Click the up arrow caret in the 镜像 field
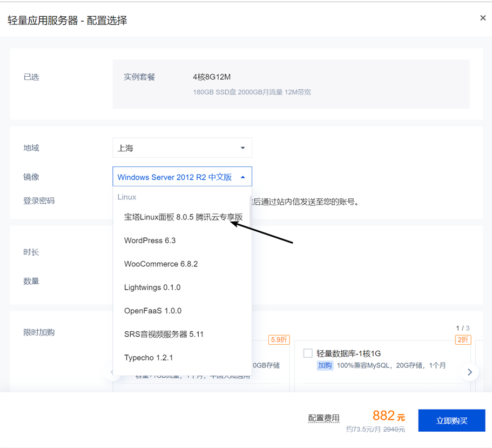The image size is (492, 448). point(242,177)
